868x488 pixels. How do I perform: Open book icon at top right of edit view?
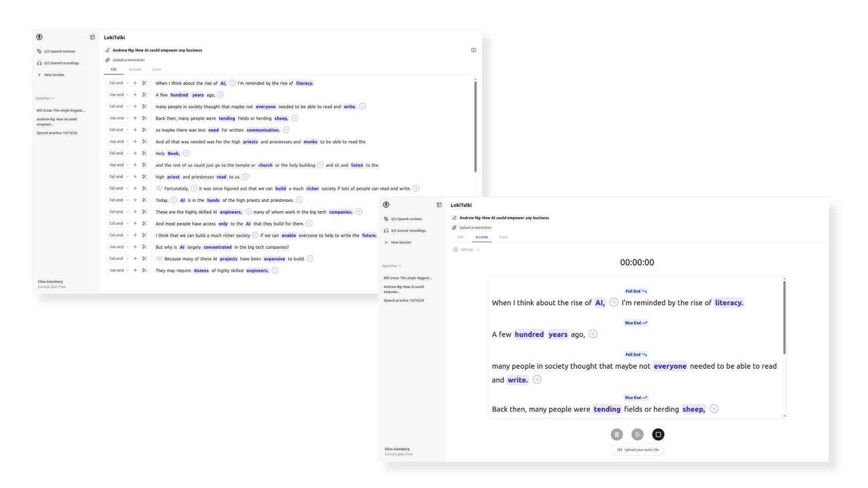[x=473, y=50]
